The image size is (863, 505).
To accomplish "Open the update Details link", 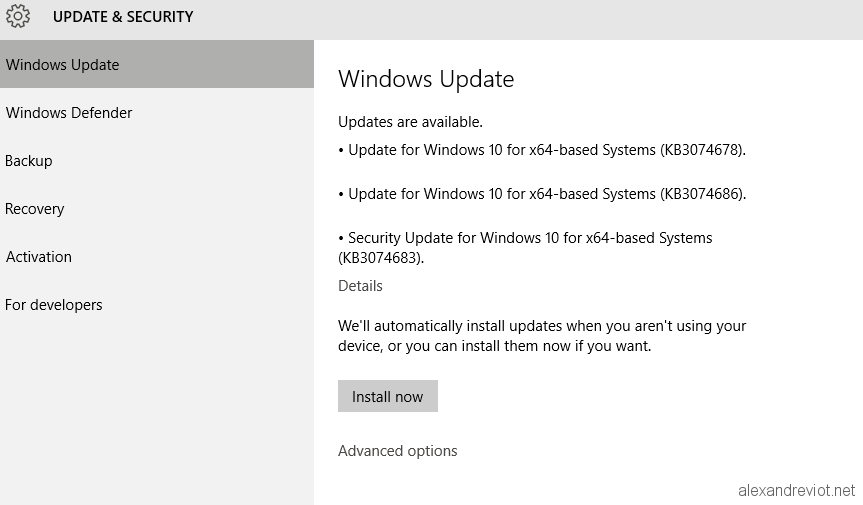I will 360,286.
